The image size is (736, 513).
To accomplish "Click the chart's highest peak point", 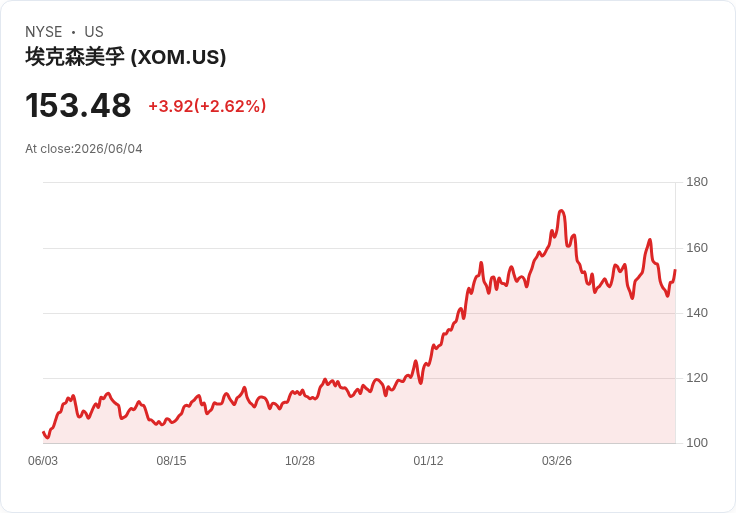I will [x=561, y=211].
